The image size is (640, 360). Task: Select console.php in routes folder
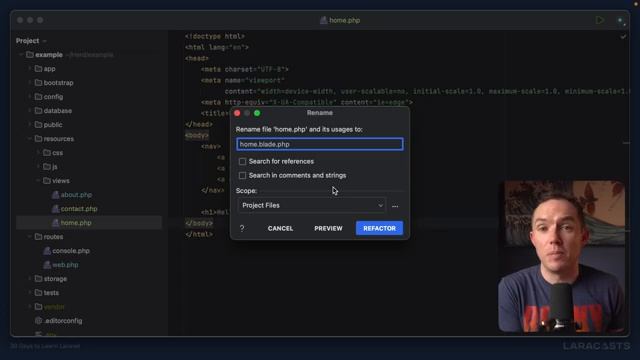click(71, 251)
